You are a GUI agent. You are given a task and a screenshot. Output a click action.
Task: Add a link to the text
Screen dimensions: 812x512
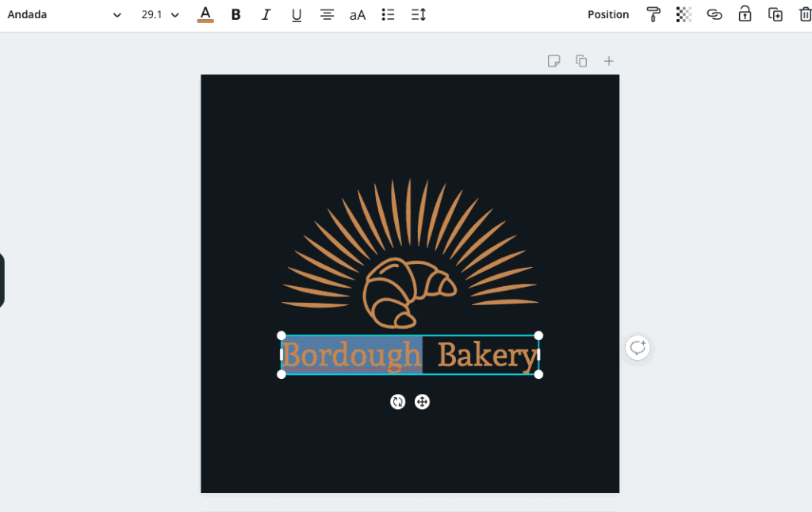coord(714,14)
